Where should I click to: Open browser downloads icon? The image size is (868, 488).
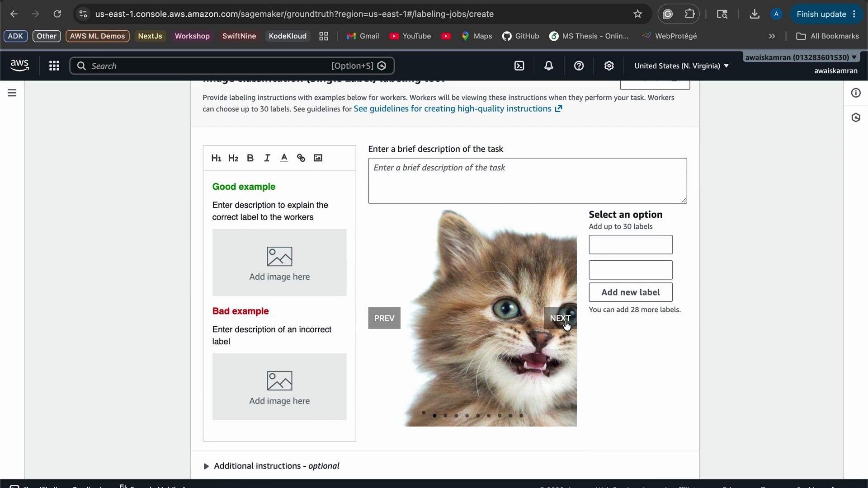click(754, 14)
